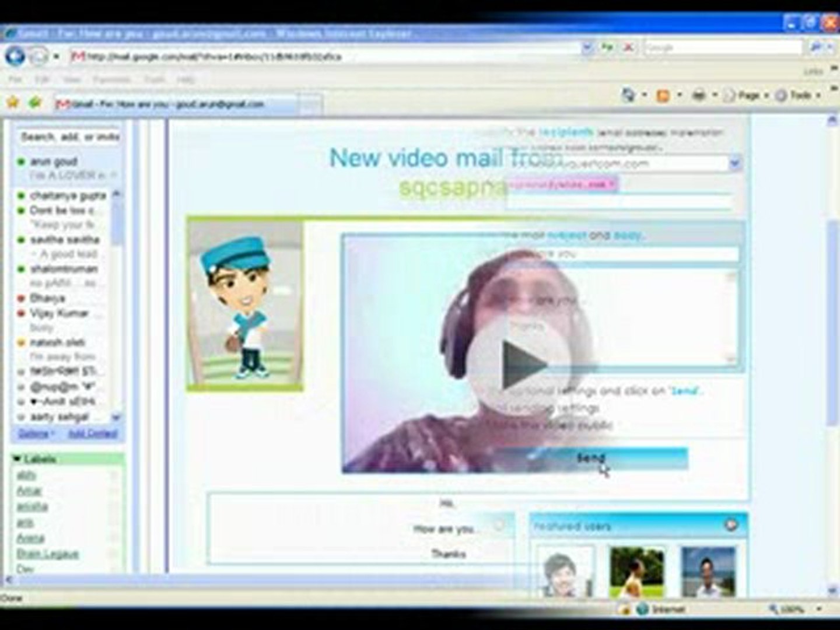The width and height of the screenshot is (840, 630).
Task: Click the search magnifier icon
Action: 817,47
